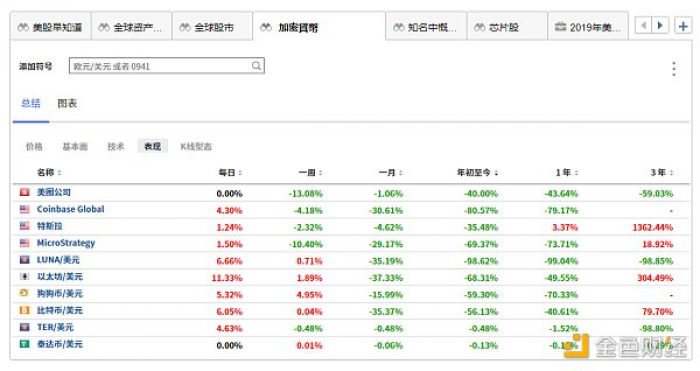Click the -98.62% YTD value for LUNA
Viewport: 700px width, 371px height.
(481, 261)
